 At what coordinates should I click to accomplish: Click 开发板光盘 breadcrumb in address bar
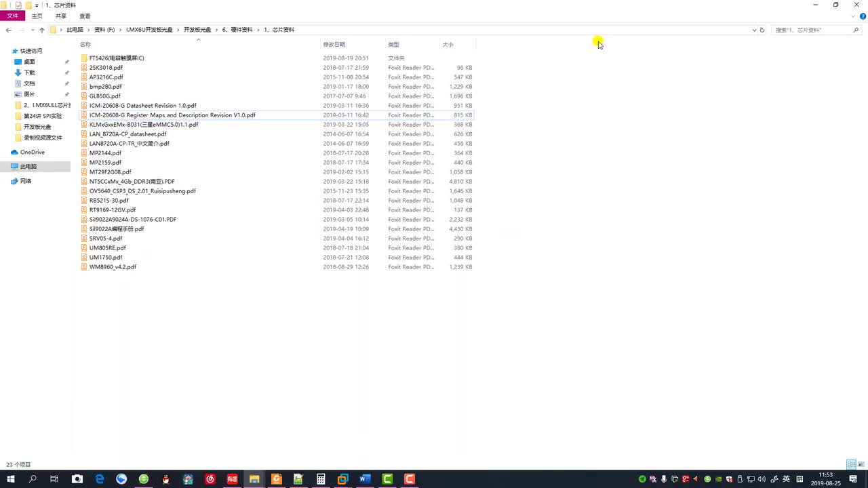pyautogui.click(x=197, y=30)
